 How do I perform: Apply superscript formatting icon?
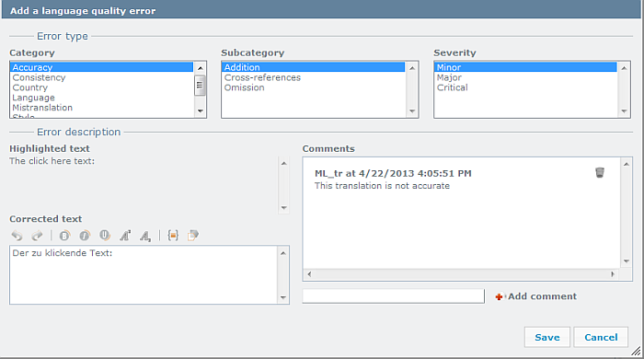125,236
